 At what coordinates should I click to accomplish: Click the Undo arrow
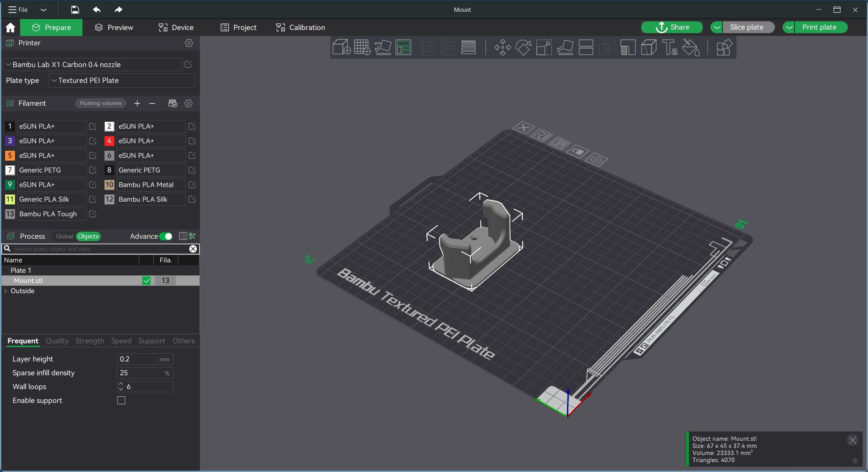(97, 9)
